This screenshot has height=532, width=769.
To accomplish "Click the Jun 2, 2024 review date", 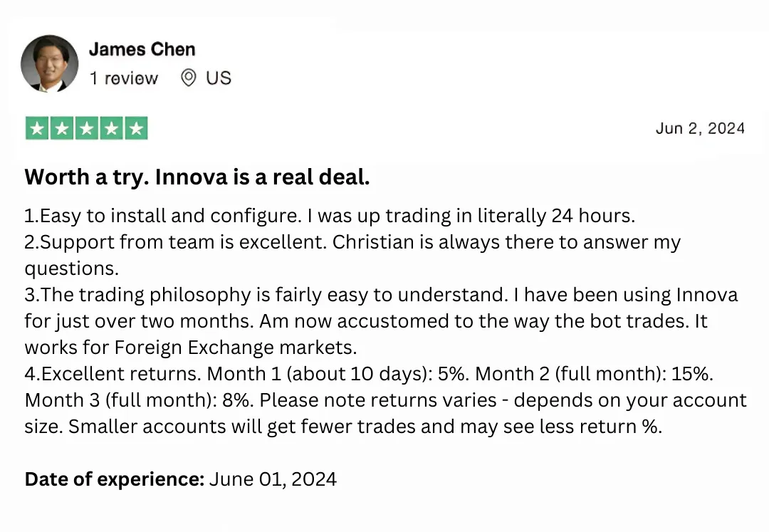I will pyautogui.click(x=700, y=128).
